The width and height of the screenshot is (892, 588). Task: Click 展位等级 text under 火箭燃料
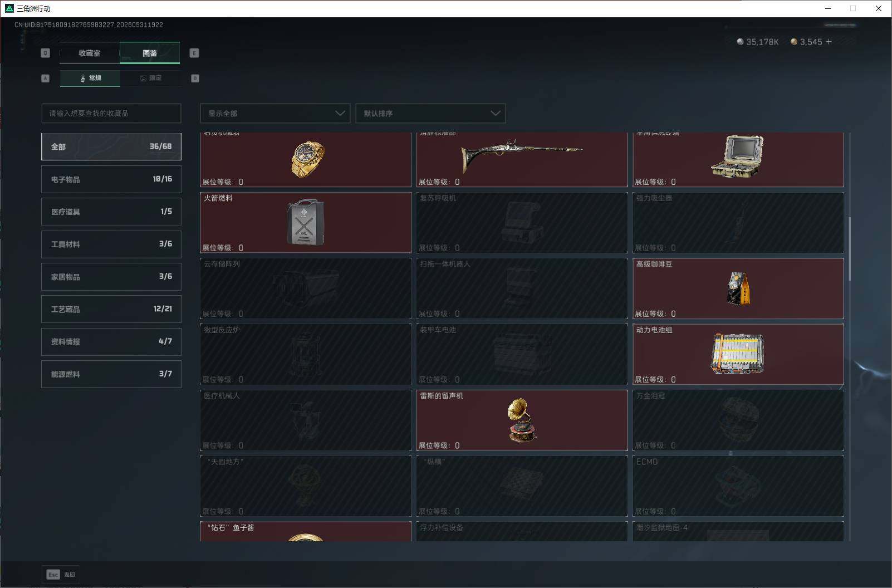click(x=223, y=248)
